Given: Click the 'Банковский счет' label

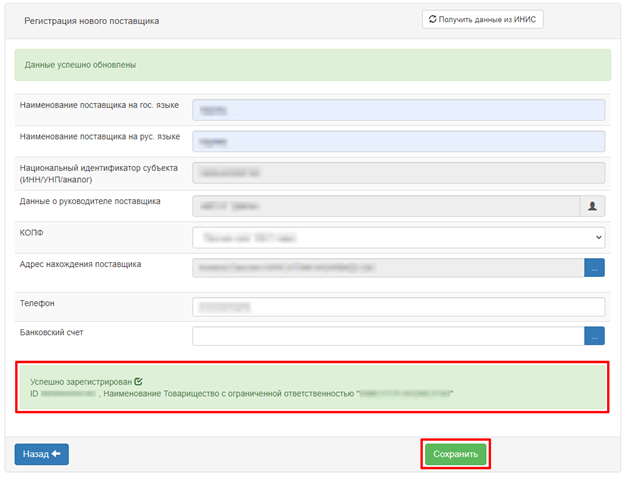Looking at the screenshot, I should click(x=51, y=332).
